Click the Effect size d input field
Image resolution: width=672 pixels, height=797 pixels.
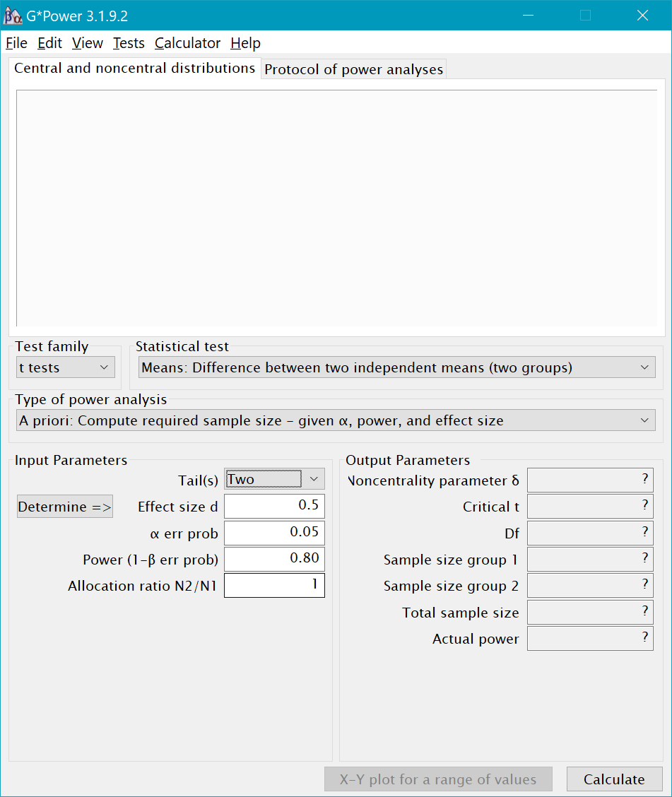click(x=274, y=506)
